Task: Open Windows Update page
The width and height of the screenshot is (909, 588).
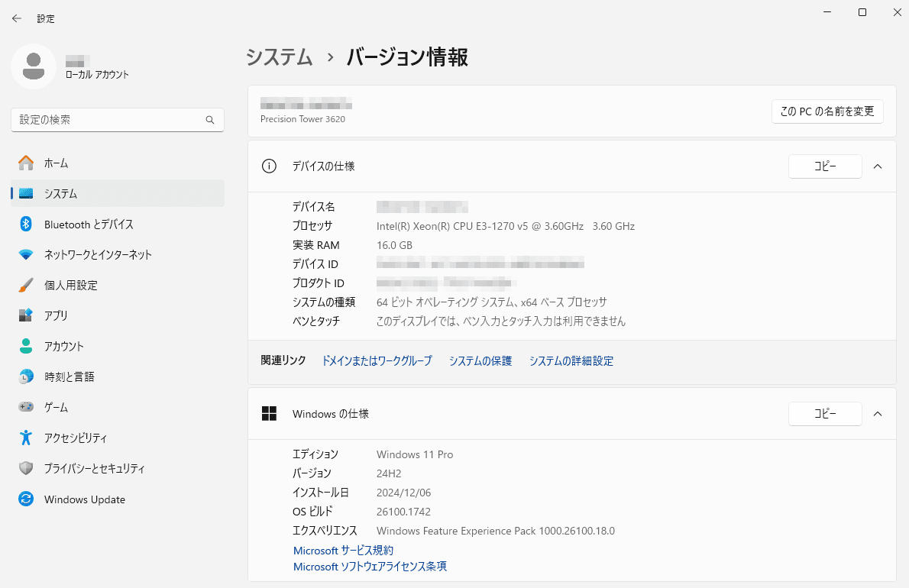Action: (118, 499)
